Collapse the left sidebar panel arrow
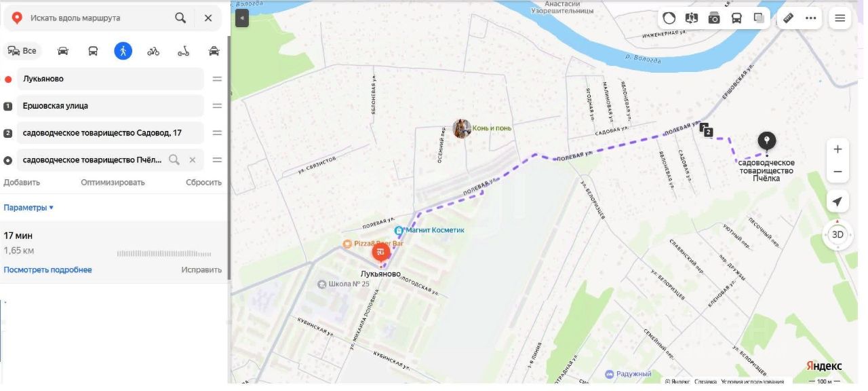The image size is (868, 391). coord(242,18)
